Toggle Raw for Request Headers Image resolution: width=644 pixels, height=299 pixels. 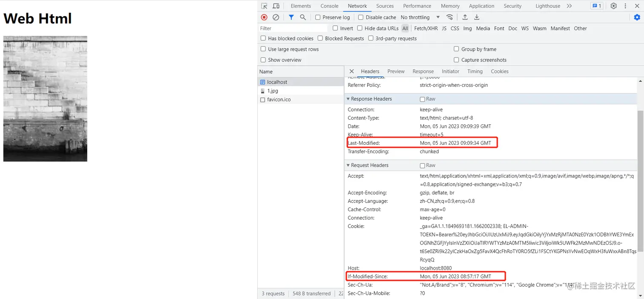[423, 166]
